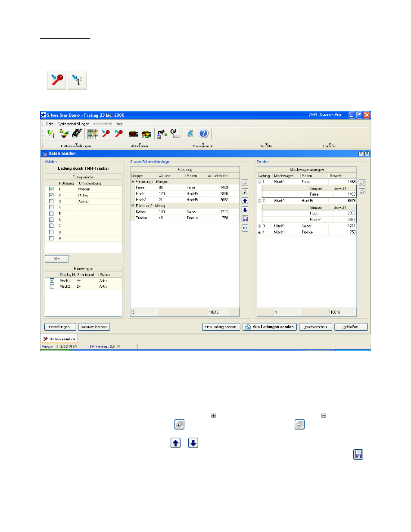
Task: Open the Automatisch menu
Action: coord(103,124)
